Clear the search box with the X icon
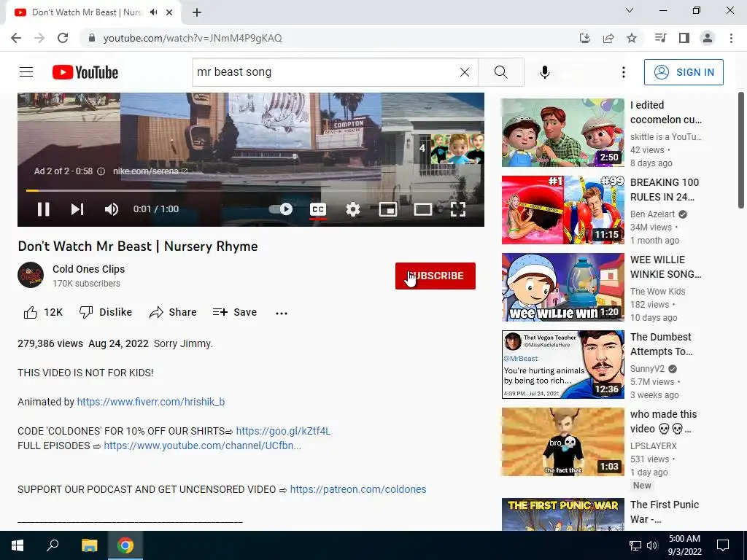The width and height of the screenshot is (747, 560). point(465,72)
